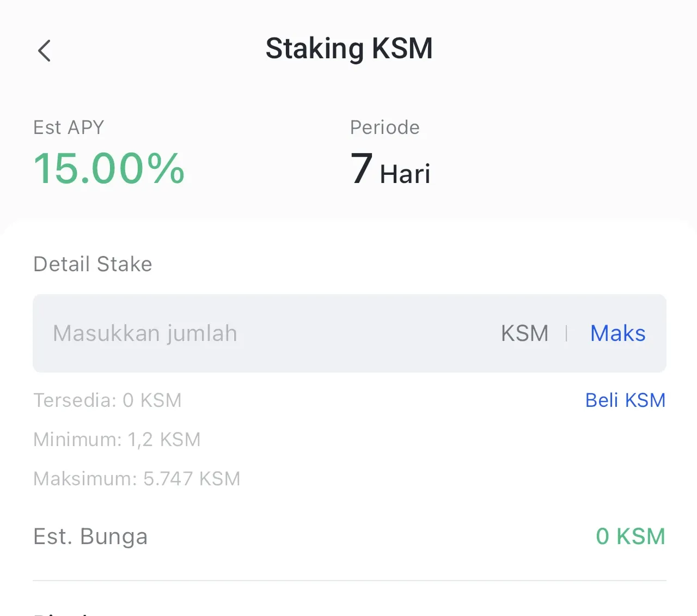Click the Minimum: 1,2 KSM text
Screen dimensions: 697x616
[117, 440]
